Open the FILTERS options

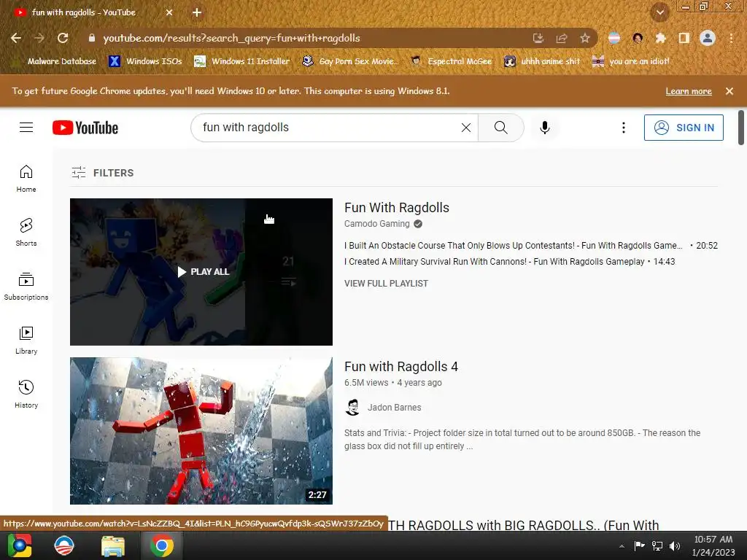pos(102,173)
